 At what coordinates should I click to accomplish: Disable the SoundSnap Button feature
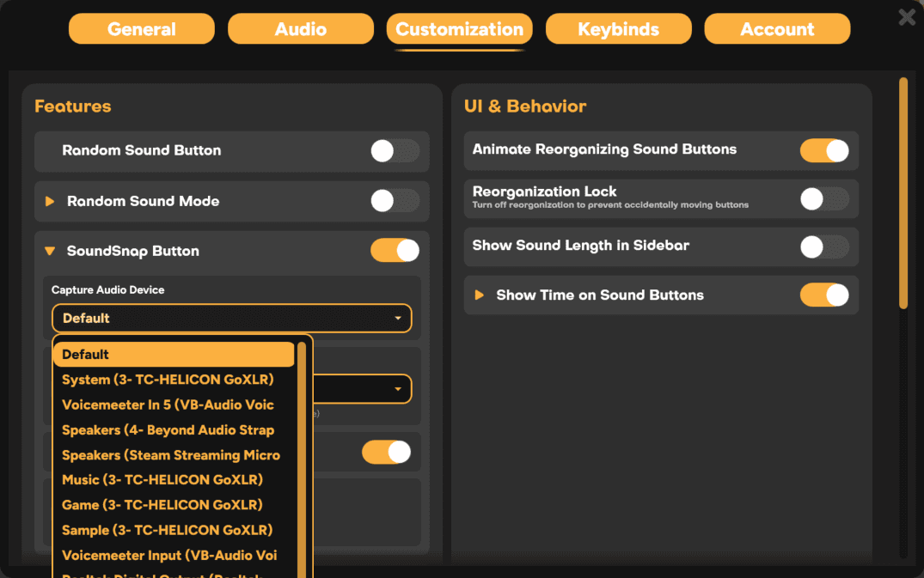(x=395, y=250)
